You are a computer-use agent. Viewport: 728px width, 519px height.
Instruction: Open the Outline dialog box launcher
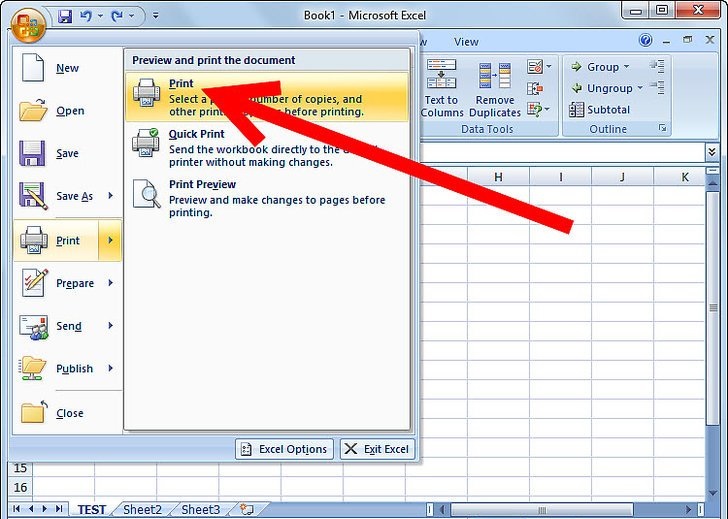(x=663, y=128)
